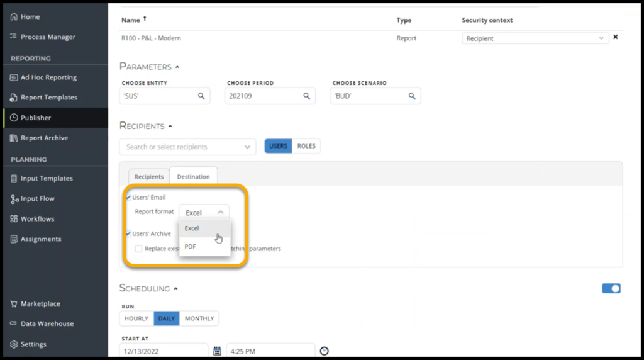This screenshot has width=644, height=360.
Task: Click the magnifier icon in Choose Period field
Action: tap(307, 96)
